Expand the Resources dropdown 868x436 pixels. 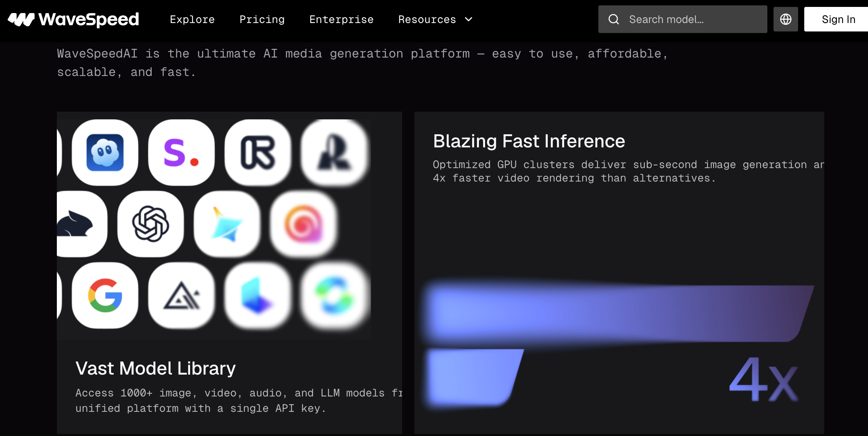pos(436,19)
